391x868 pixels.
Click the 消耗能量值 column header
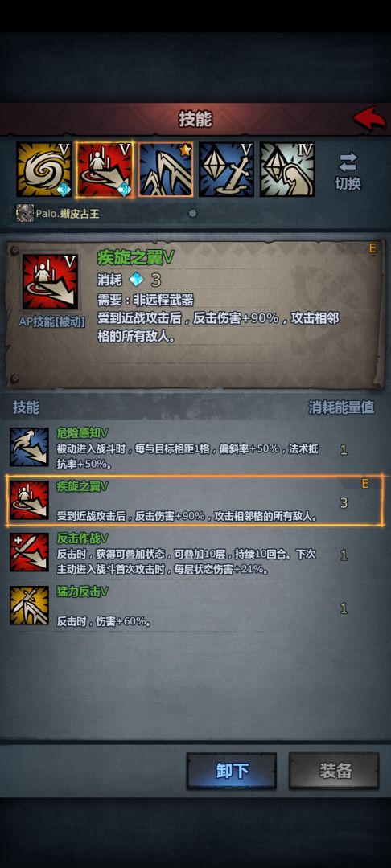tap(341, 407)
